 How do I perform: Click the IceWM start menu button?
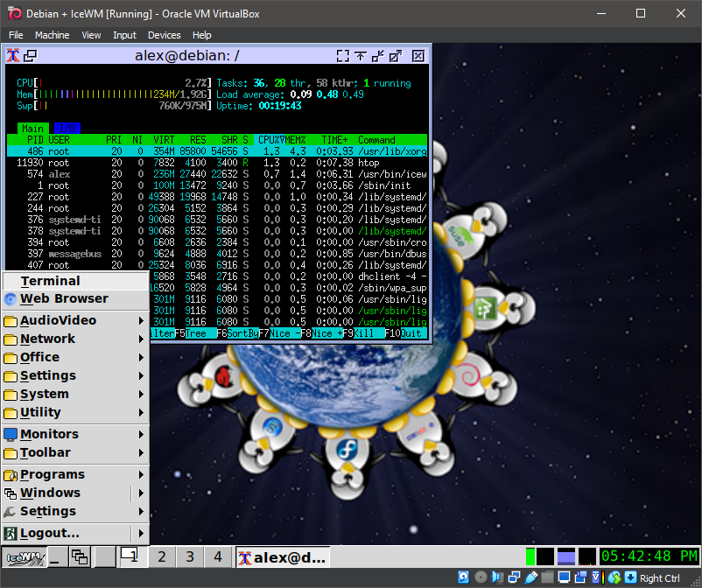click(25, 556)
